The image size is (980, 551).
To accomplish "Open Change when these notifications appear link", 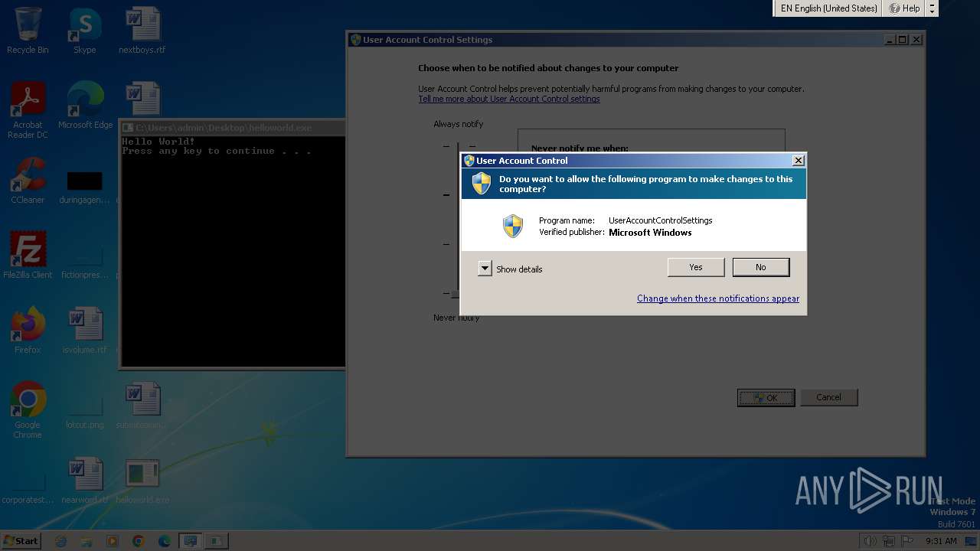I will [x=718, y=298].
